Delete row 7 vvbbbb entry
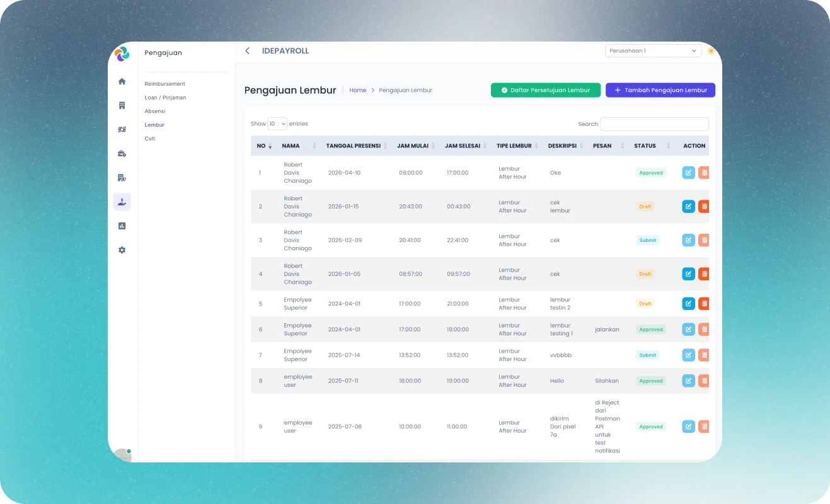This screenshot has height=504, width=830. (x=704, y=355)
